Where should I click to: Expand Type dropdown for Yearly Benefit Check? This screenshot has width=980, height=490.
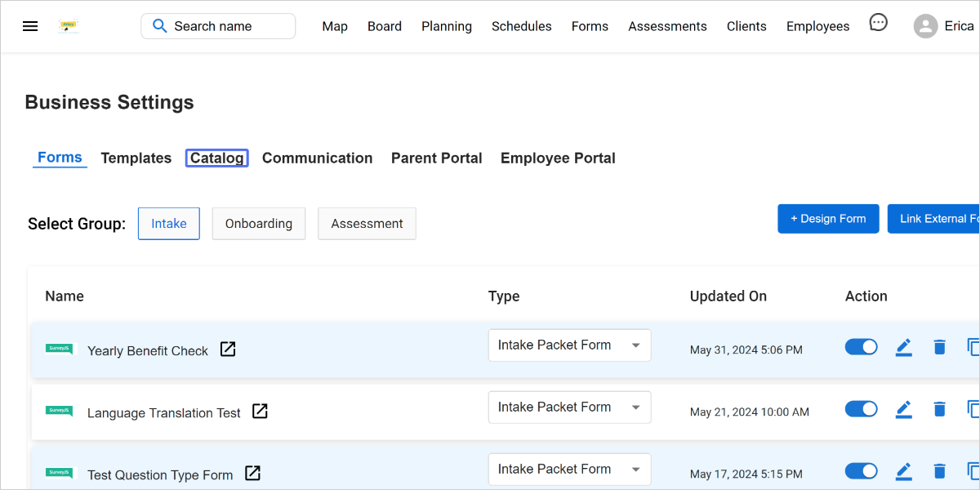pyautogui.click(x=569, y=345)
